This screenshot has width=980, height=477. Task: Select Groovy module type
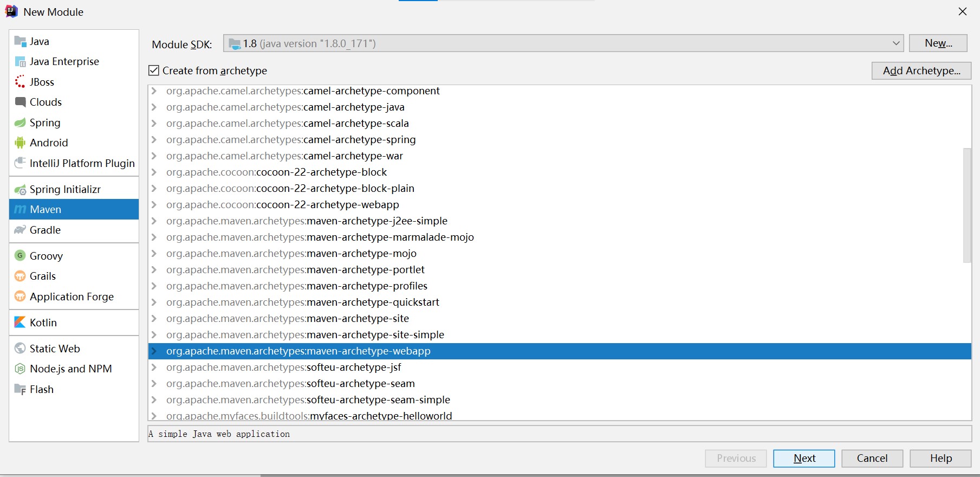pos(74,255)
